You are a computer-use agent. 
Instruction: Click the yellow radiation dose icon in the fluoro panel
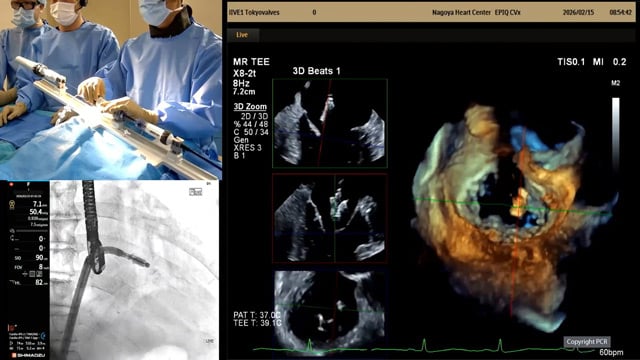coord(12,205)
